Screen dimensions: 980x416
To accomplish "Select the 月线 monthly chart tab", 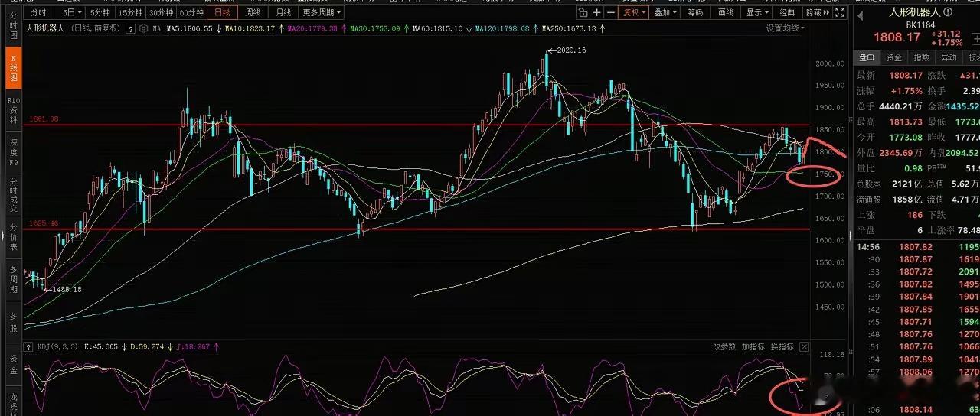I will point(283,12).
